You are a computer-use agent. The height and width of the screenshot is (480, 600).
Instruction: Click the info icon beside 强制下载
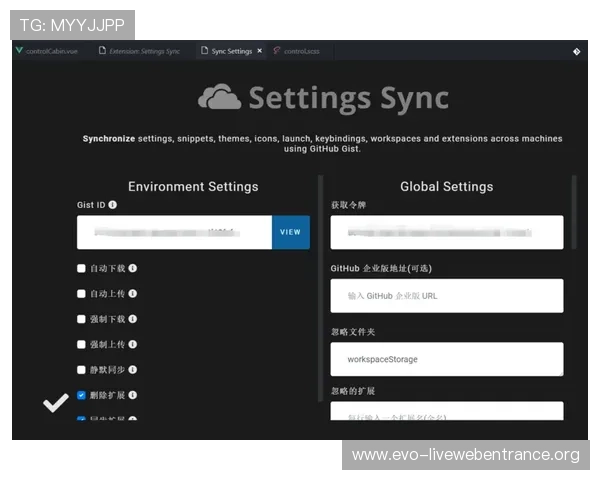[133, 319]
